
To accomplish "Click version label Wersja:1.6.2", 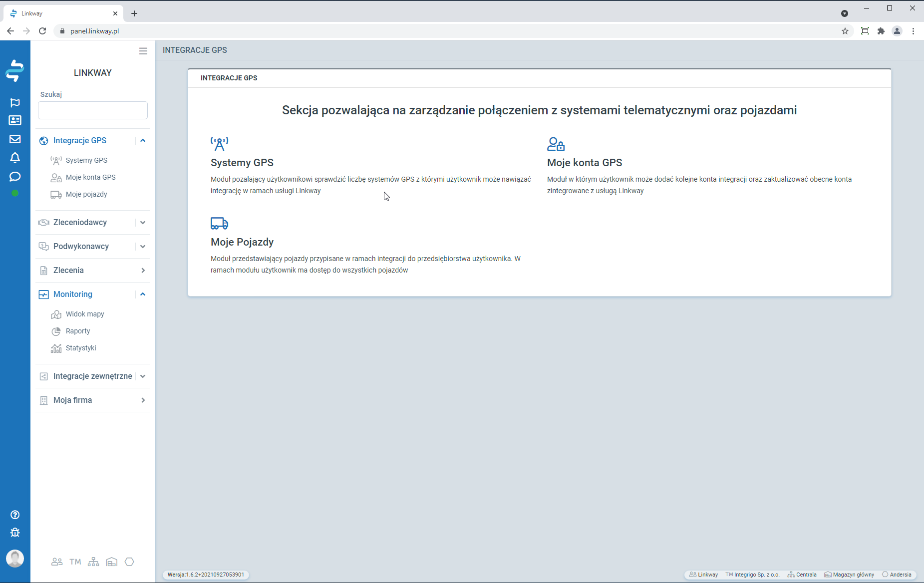I will pos(206,575).
